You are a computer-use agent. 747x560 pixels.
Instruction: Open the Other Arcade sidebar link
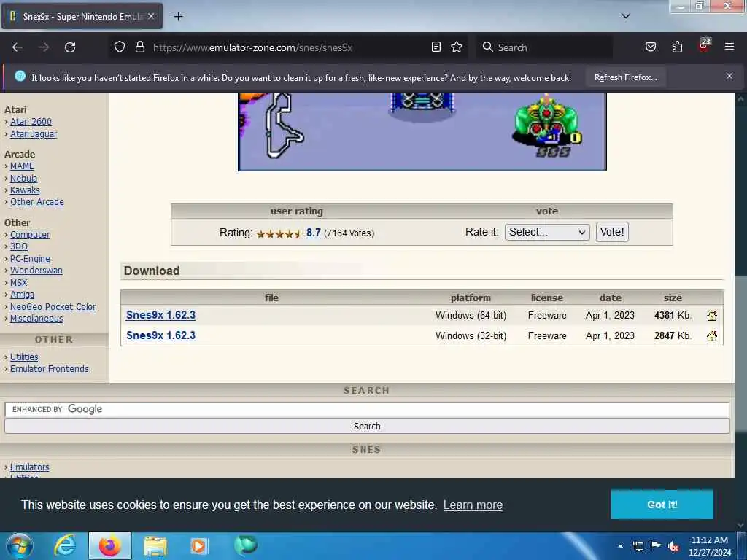(x=36, y=202)
